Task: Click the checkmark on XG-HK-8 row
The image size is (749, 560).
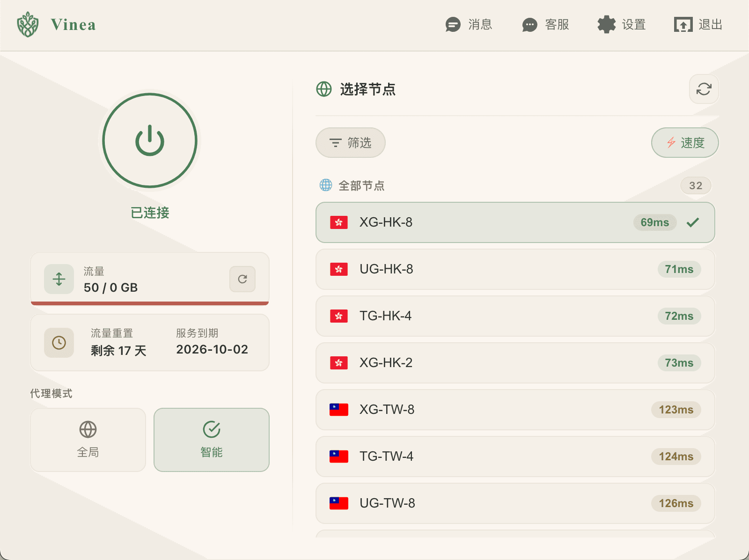Action: point(693,222)
